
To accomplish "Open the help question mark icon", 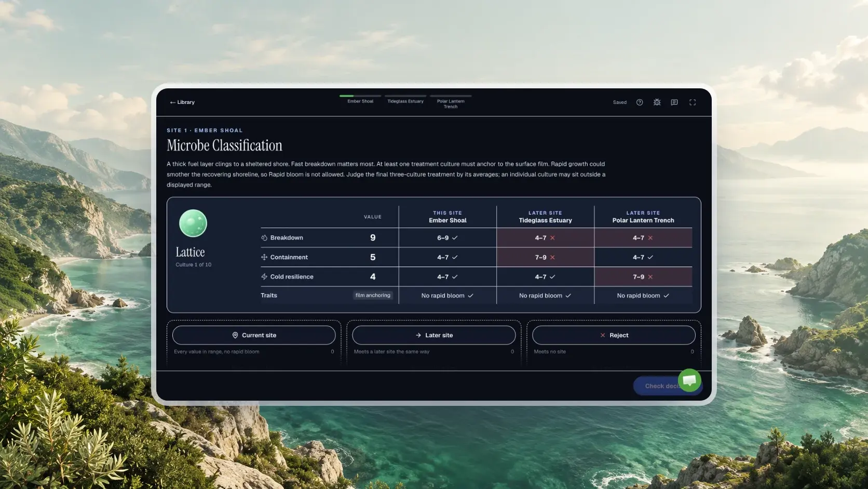I will point(640,102).
